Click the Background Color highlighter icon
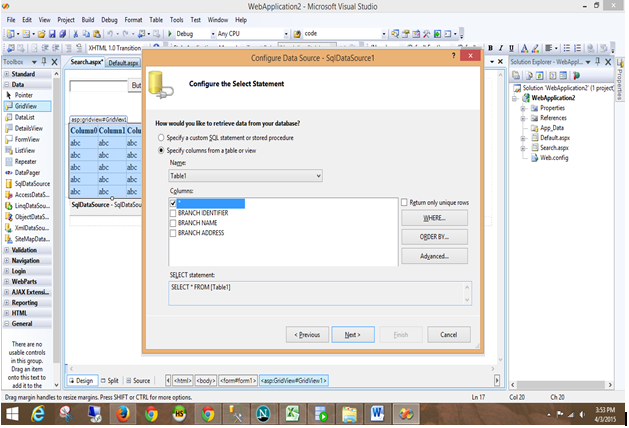The image size is (629, 428). [x=535, y=49]
